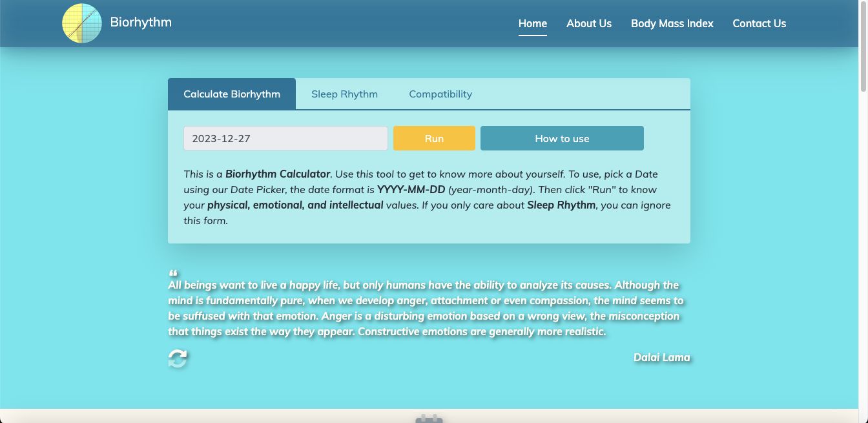Click the Dalai Lama author name
868x423 pixels.
(x=662, y=357)
